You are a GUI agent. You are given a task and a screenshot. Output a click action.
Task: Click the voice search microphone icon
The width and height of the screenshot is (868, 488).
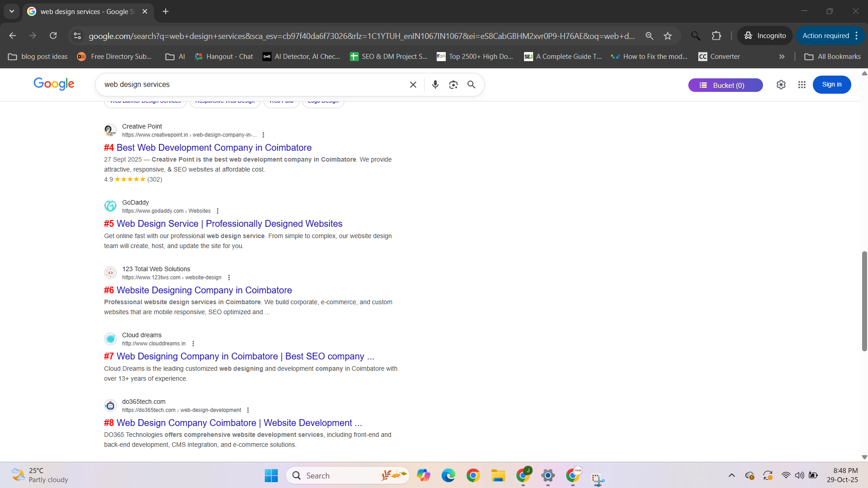pos(435,85)
